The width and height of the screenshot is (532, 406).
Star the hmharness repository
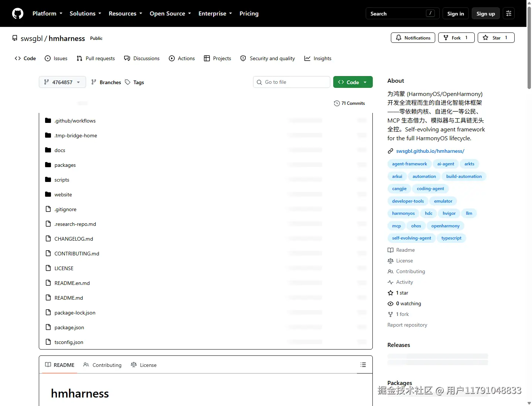496,38
